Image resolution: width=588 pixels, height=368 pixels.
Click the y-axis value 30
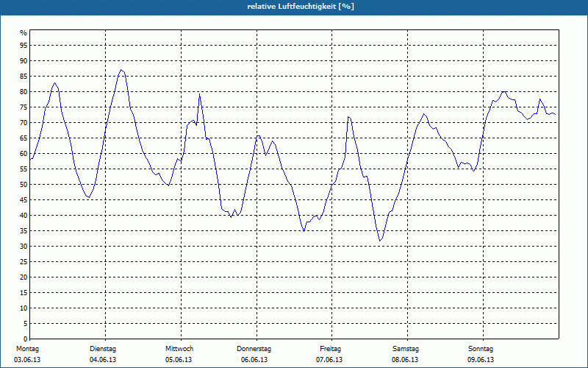pos(24,247)
